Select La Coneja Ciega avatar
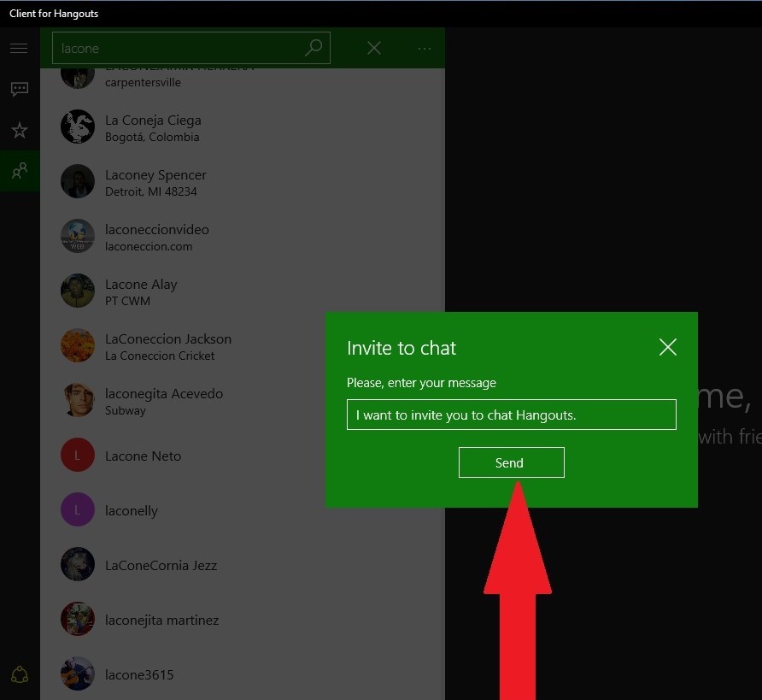The image size is (762, 700). (77, 126)
